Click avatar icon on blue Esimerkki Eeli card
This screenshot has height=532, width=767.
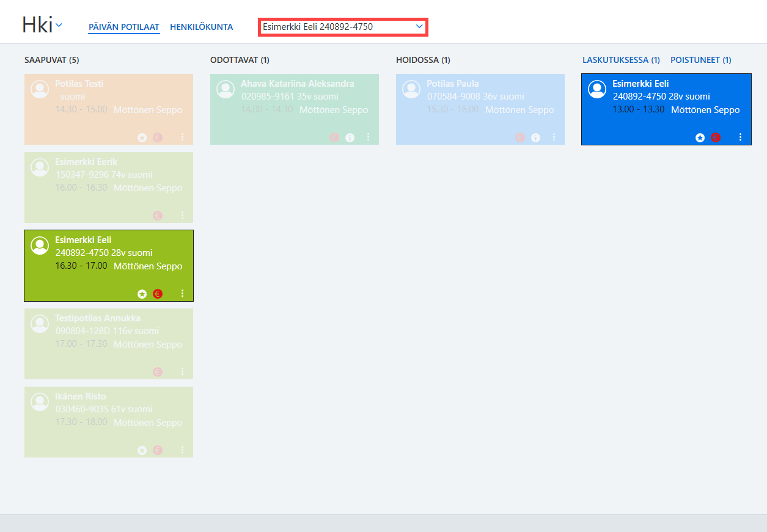click(597, 89)
